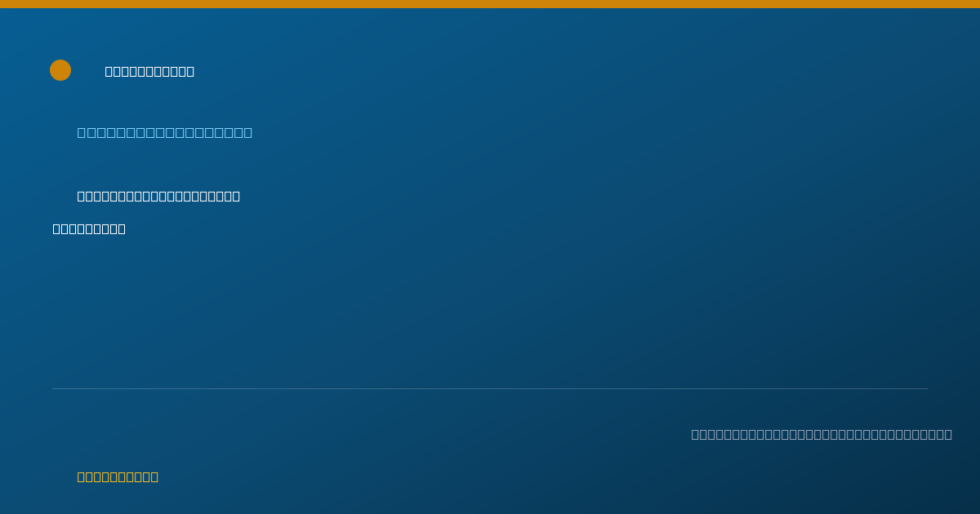Click the gray footer text at the bottom right

822,434
